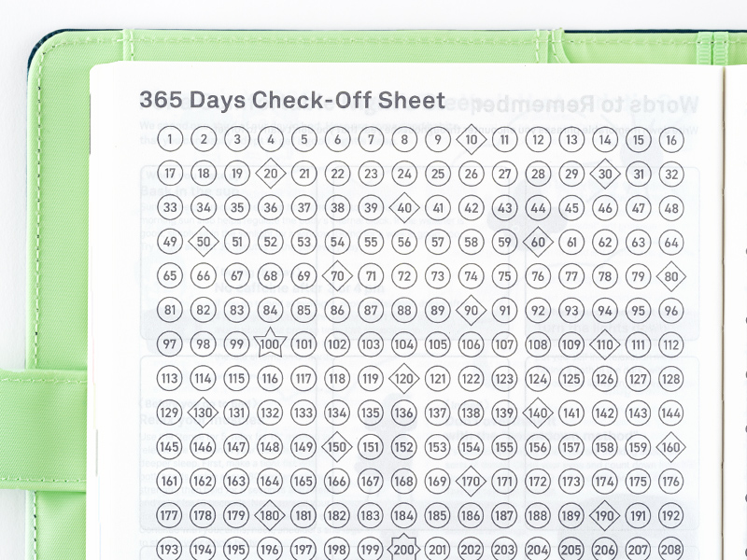
Task: Click the diamond milestone for day 120
Action: click(x=404, y=379)
